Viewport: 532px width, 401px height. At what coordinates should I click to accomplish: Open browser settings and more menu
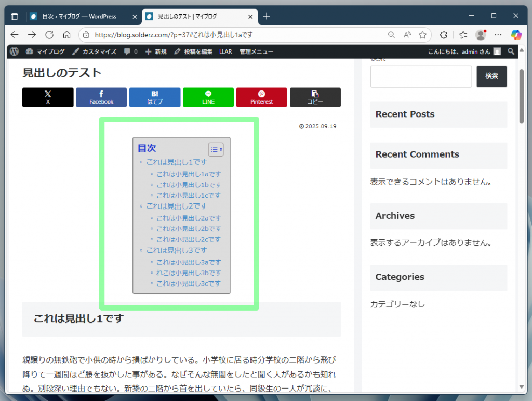click(x=498, y=35)
